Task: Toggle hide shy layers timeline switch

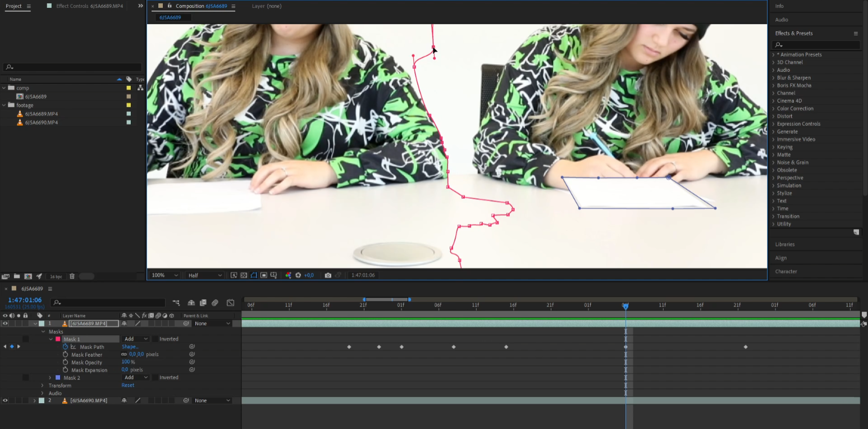Action: pyautogui.click(x=191, y=303)
